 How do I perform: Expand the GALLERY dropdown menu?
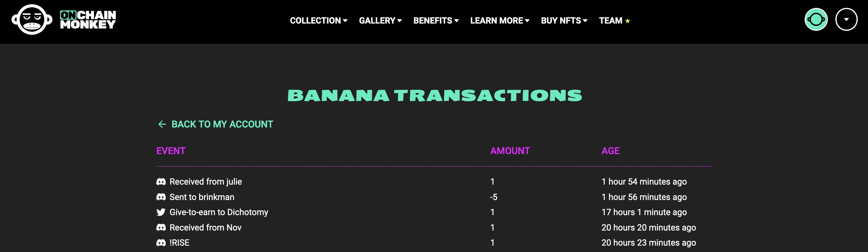(x=380, y=21)
